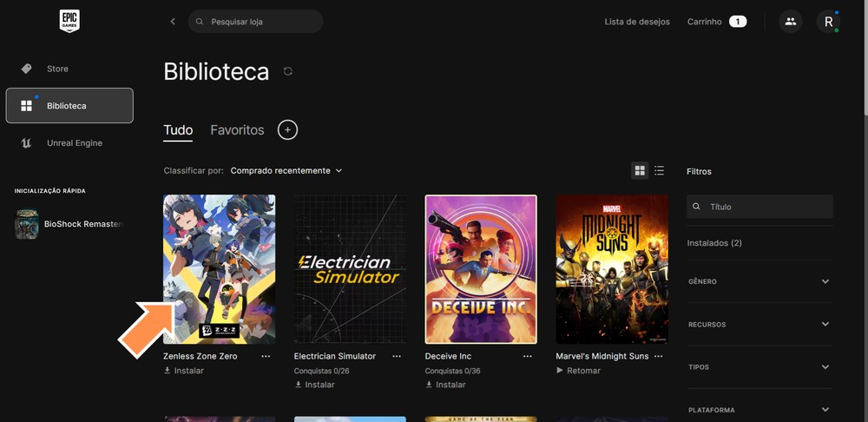Screen dimensions: 868x422
Task: Click the Zenless Zone Zero title text
Action: point(201,356)
